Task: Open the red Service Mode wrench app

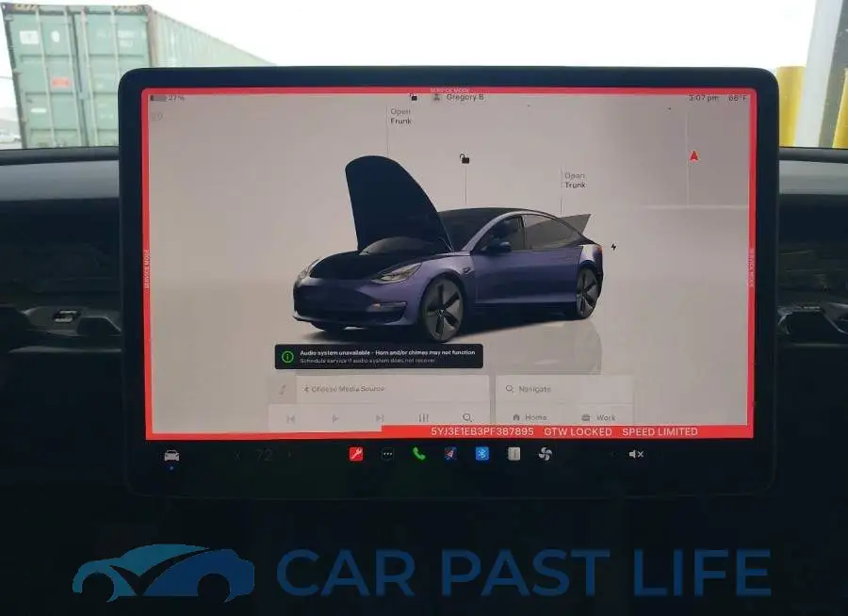Action: (x=356, y=454)
